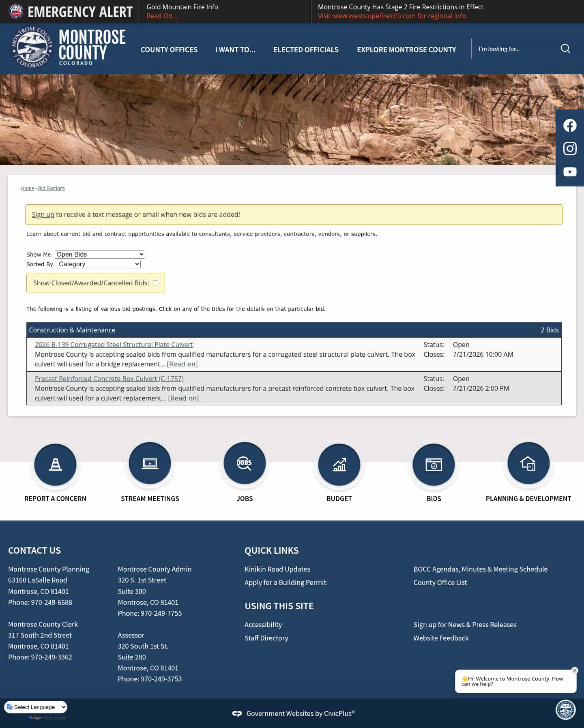
Task: Open the Sorted By dropdown
Action: click(99, 264)
